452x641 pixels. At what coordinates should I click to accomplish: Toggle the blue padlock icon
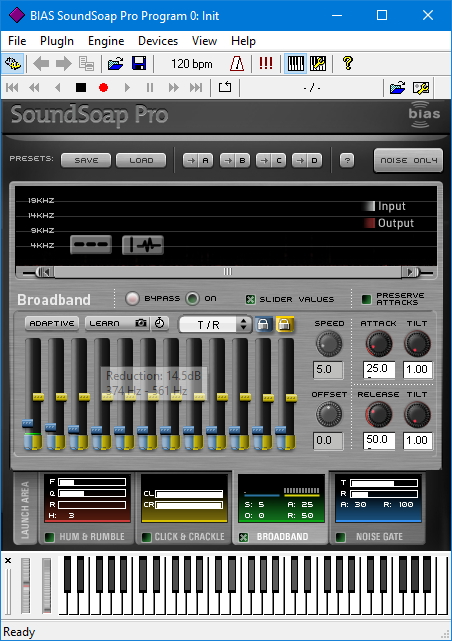[264, 324]
